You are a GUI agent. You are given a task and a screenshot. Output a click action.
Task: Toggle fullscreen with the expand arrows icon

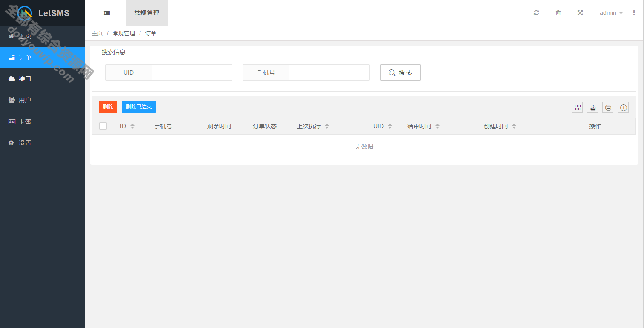pos(580,13)
